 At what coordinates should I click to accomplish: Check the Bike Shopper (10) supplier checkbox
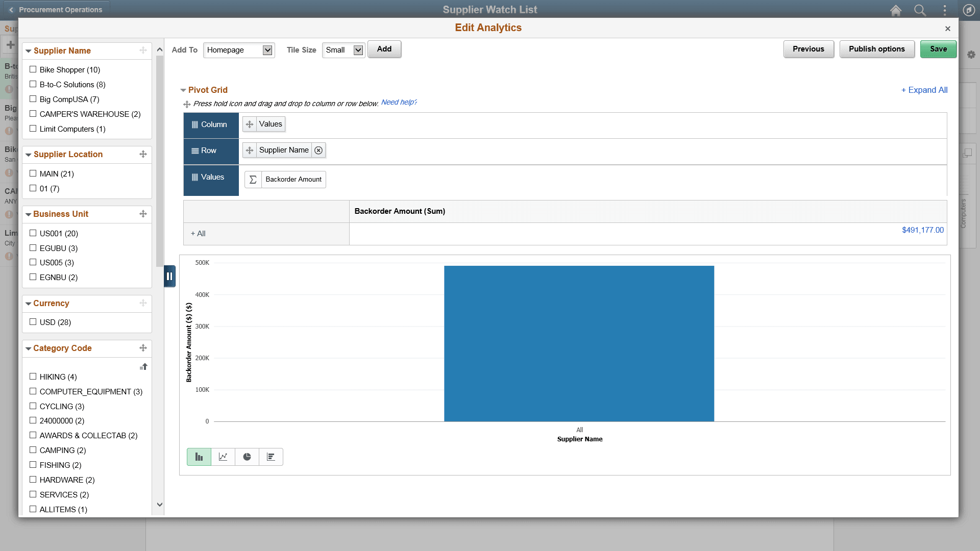[x=34, y=69]
